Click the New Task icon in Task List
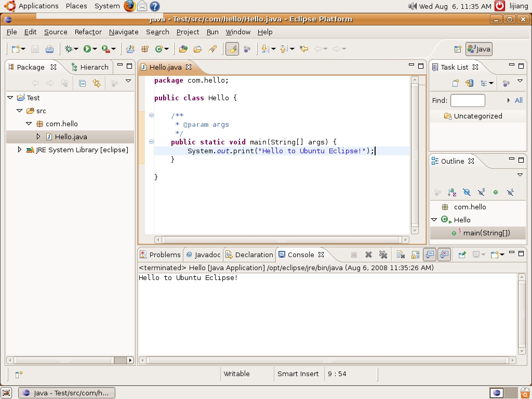 (455, 83)
